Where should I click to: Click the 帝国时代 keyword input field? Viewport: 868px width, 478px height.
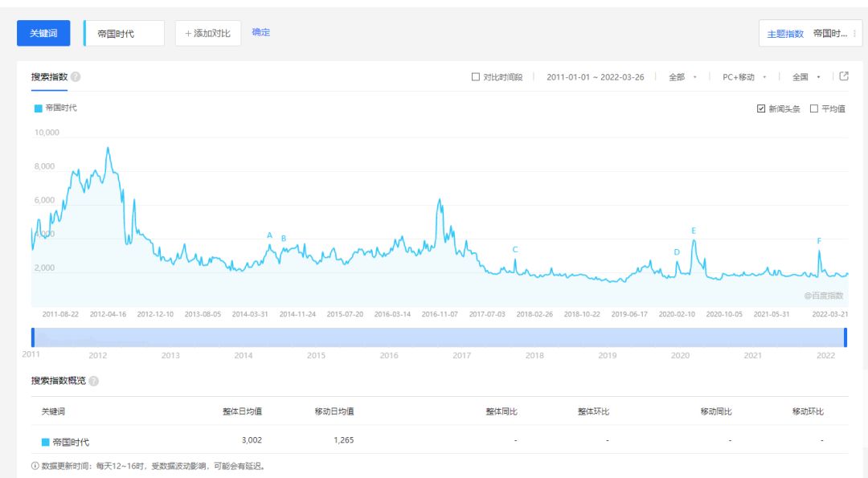[x=125, y=34]
